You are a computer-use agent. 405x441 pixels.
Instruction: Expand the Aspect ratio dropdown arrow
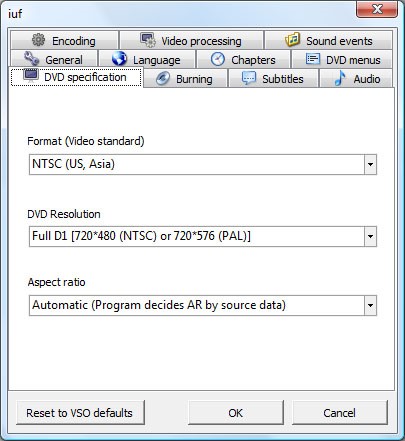(370, 305)
